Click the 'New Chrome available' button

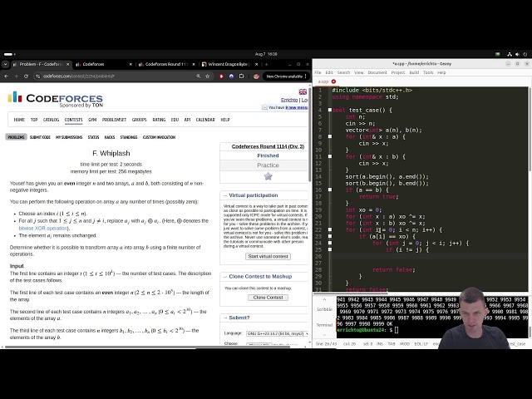pyautogui.click(x=286, y=76)
